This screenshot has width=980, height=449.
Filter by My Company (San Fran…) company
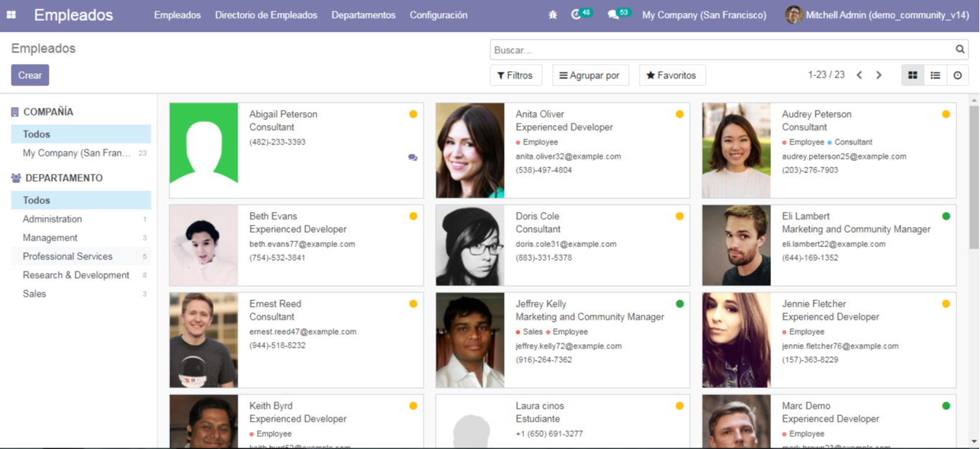point(81,153)
